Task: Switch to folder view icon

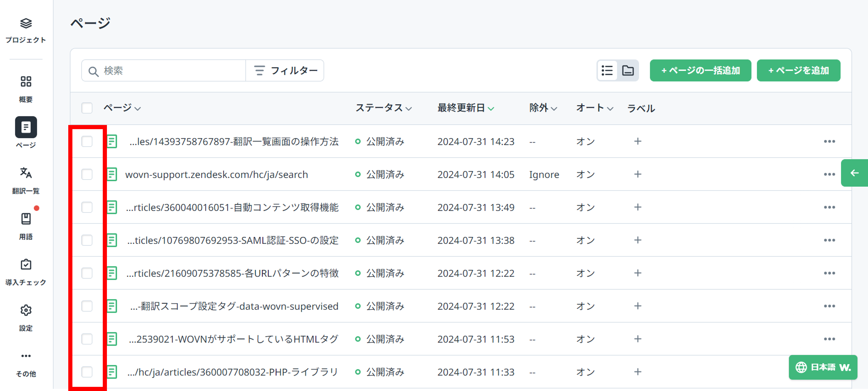Action: point(628,70)
